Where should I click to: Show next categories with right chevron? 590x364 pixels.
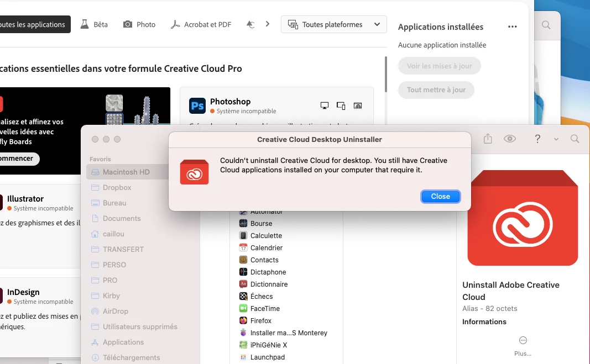click(x=267, y=24)
